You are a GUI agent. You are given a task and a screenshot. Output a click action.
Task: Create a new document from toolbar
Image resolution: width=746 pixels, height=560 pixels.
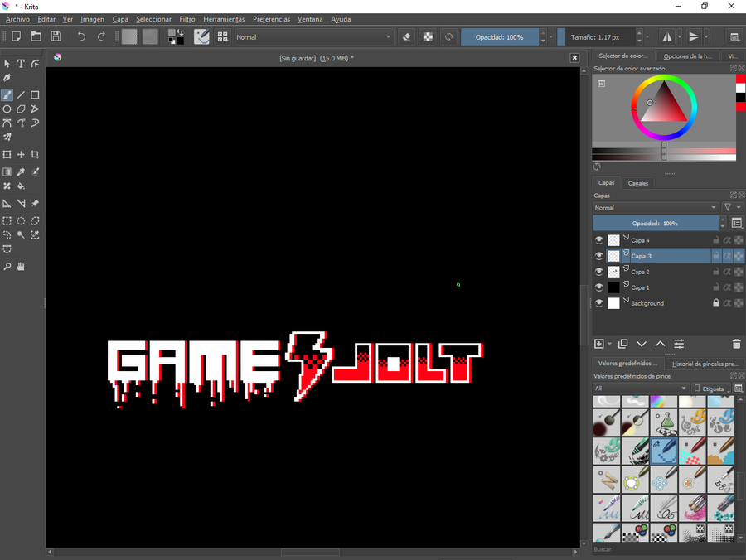17,36
